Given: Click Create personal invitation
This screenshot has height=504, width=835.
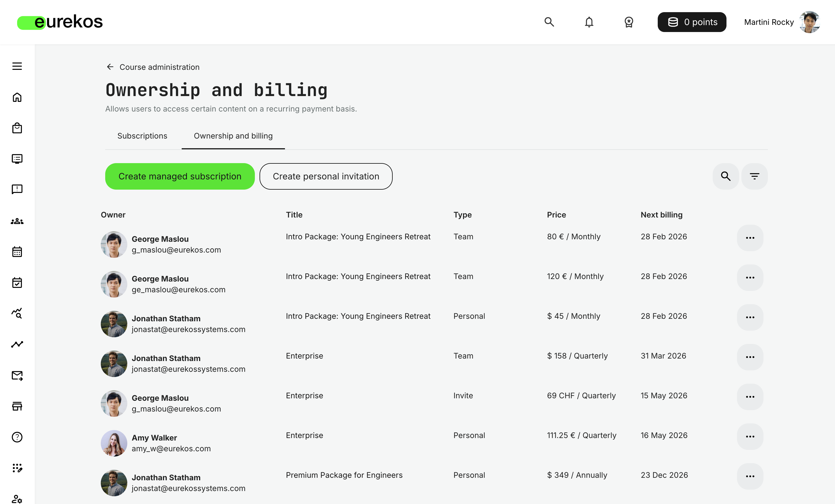Looking at the screenshot, I should click(326, 176).
